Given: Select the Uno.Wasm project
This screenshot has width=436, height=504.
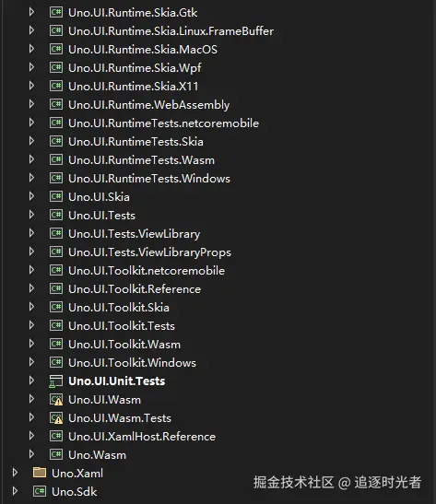Looking at the screenshot, I should 97,455.
